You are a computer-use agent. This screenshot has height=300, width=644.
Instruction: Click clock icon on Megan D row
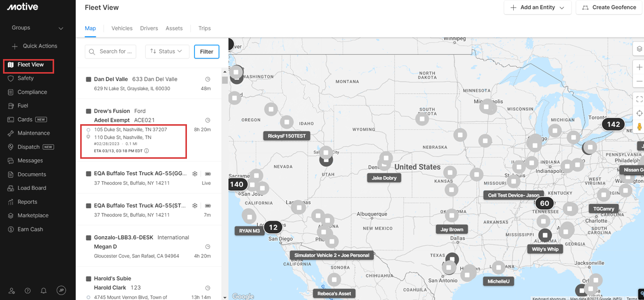click(x=207, y=247)
